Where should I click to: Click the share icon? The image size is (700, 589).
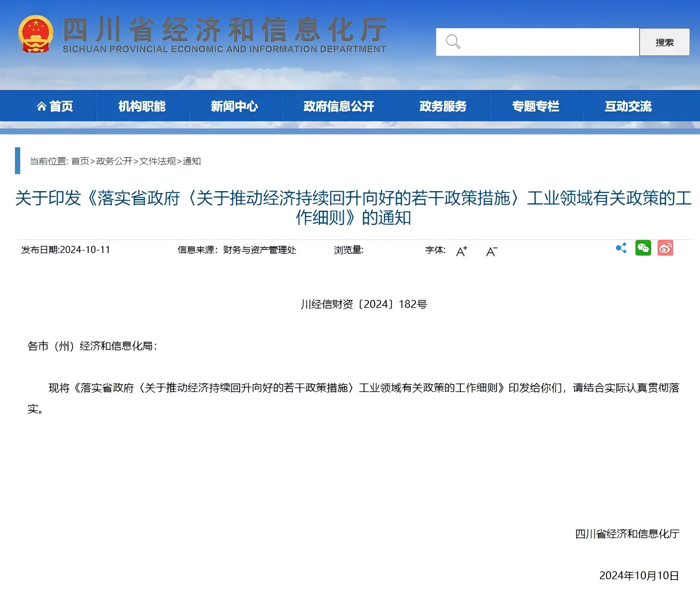(621, 248)
